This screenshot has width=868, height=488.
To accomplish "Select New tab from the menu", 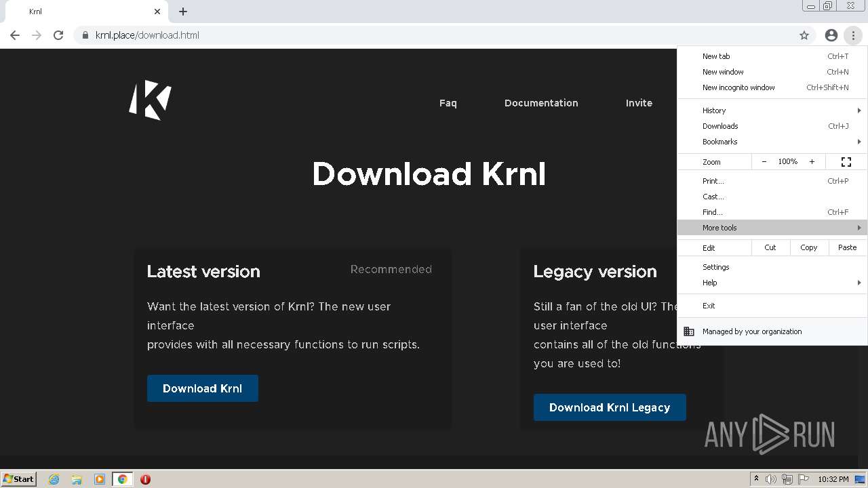I will click(x=772, y=56).
